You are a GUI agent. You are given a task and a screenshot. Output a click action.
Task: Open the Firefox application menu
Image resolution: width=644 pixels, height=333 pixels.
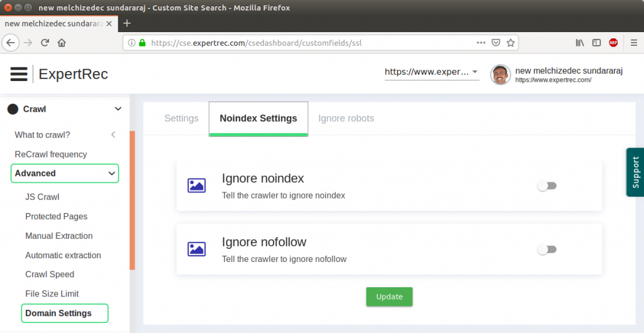click(x=634, y=43)
